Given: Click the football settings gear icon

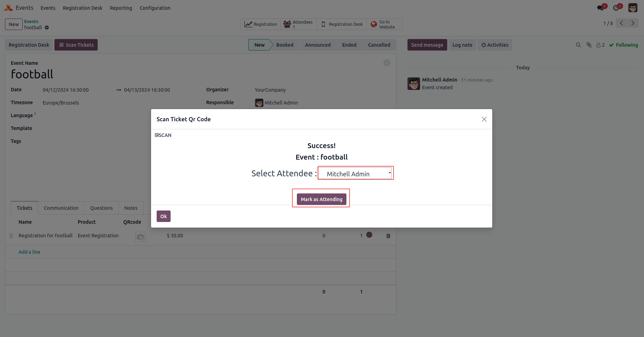Looking at the screenshot, I should click(47, 28).
